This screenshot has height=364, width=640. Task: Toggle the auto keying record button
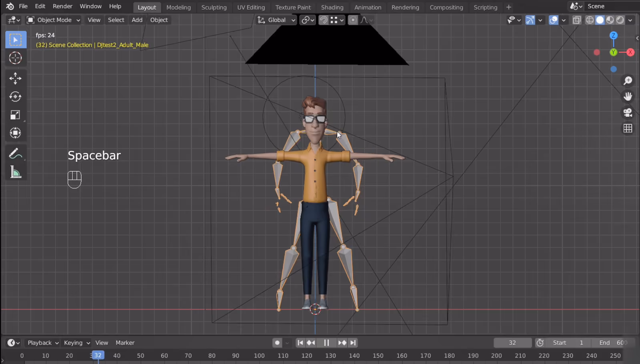277,343
